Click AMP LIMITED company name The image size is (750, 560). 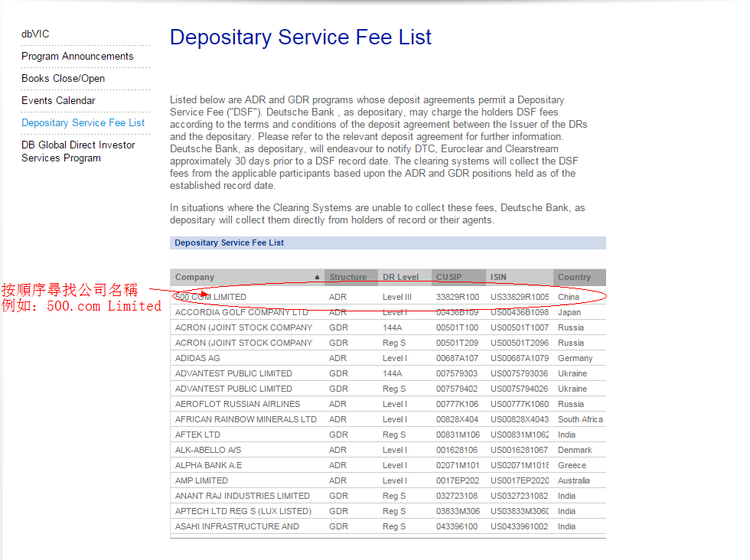pos(201,480)
